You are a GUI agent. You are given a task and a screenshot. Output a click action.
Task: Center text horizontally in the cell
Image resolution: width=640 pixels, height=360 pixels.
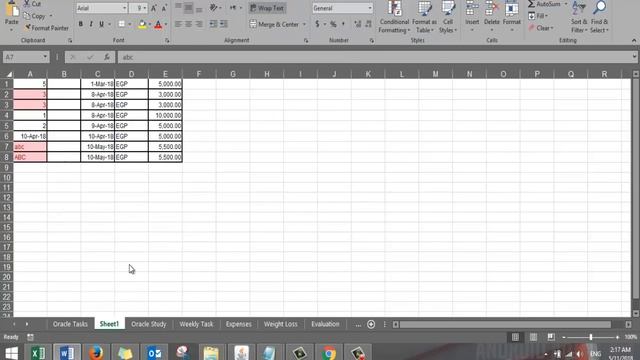[x=188, y=24]
